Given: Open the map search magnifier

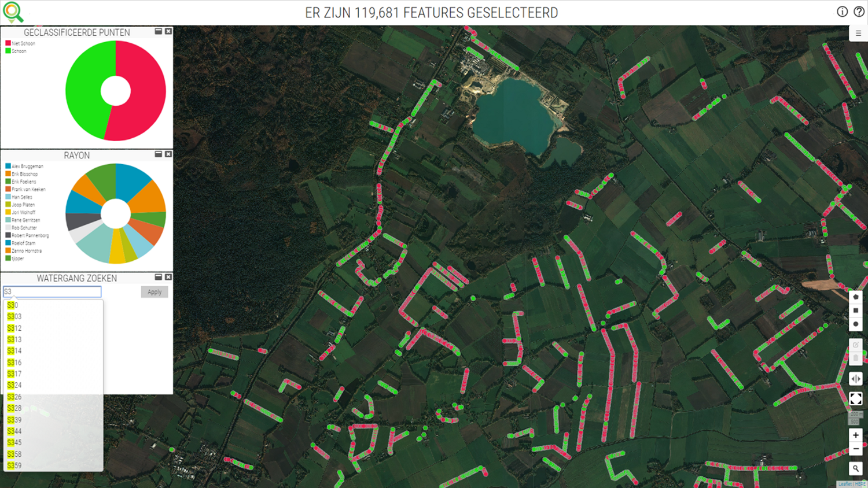Looking at the screenshot, I should tap(855, 468).
